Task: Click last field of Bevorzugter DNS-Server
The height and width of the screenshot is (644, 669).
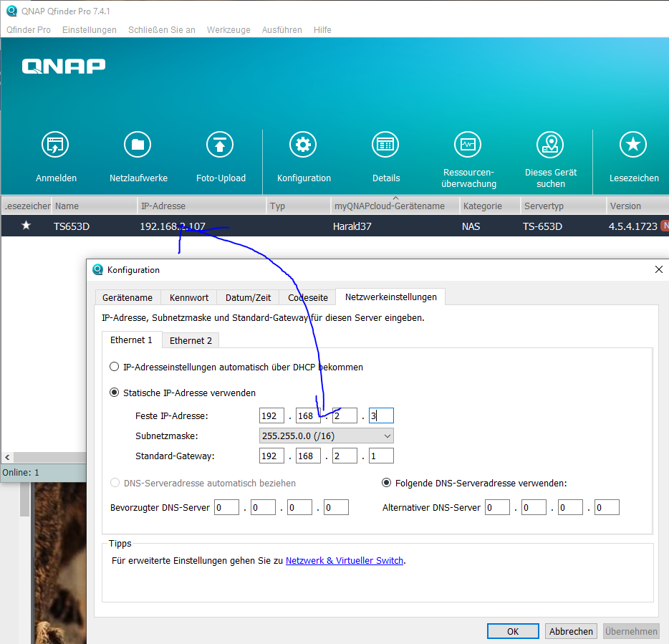Action: click(x=336, y=507)
